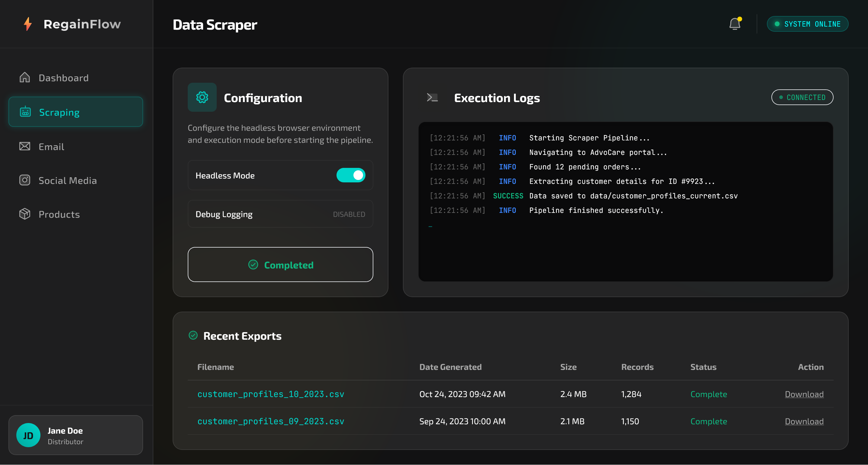868x465 pixels.
Task: Open Email via the envelope icon
Action: pyautogui.click(x=24, y=146)
